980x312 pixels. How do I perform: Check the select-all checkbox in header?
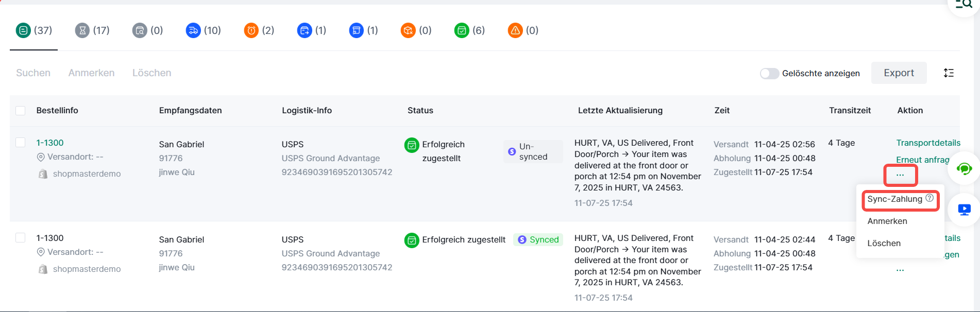pyautogui.click(x=21, y=111)
